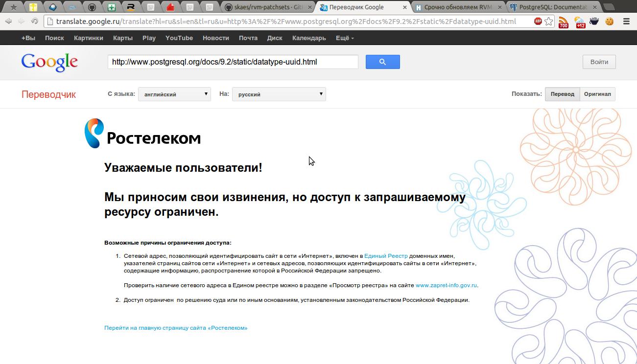Go to the Ростелеком main page link

click(176, 328)
